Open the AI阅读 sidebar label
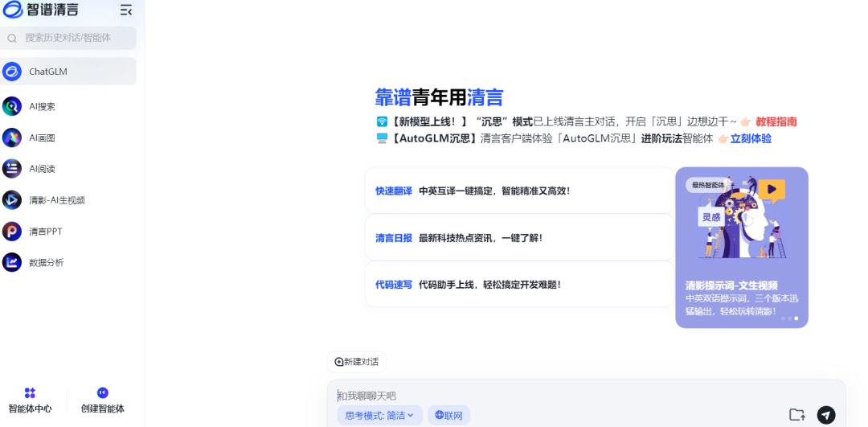The width and height of the screenshot is (868, 427). [x=42, y=169]
